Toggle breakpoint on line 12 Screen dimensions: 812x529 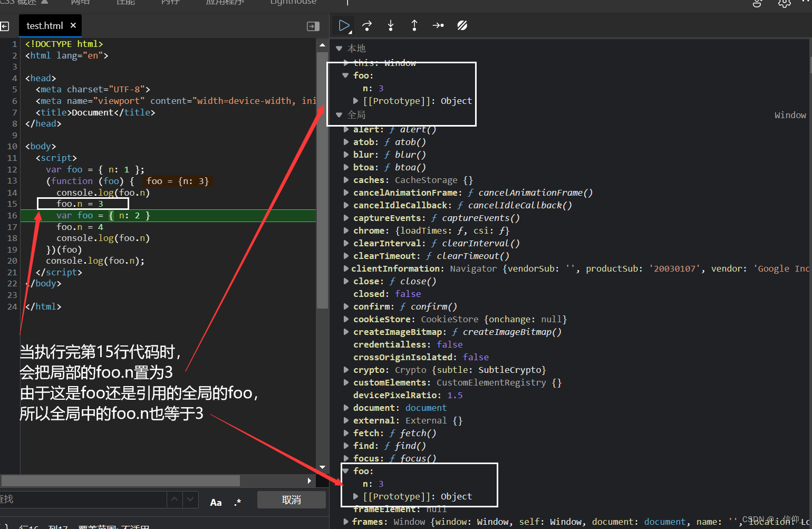point(12,169)
